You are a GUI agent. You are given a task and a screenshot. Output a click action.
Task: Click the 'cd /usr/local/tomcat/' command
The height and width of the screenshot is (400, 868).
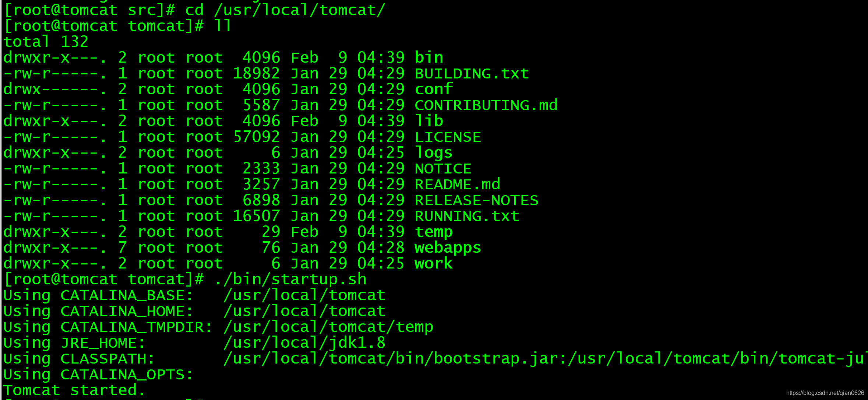click(285, 10)
